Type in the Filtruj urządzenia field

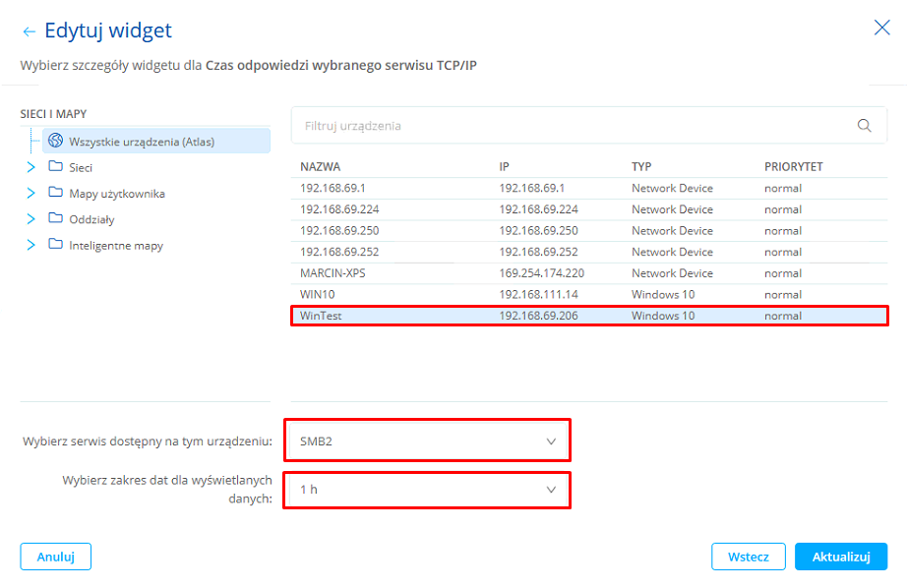571,126
